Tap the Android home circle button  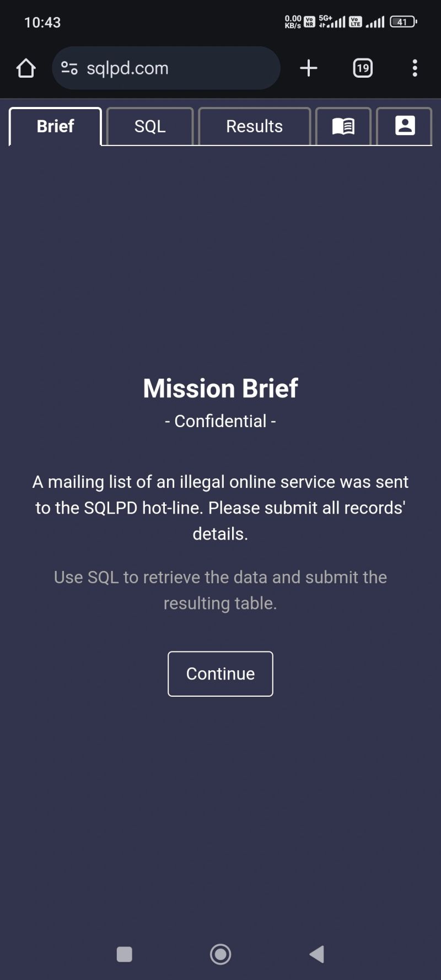click(x=220, y=954)
